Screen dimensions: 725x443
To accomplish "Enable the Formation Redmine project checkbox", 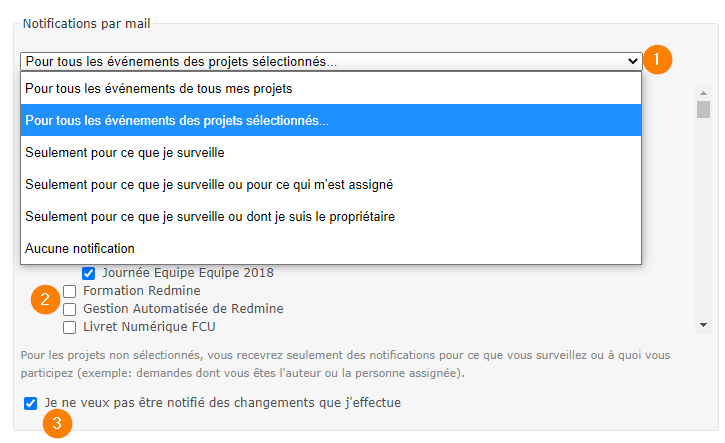I will [70, 291].
